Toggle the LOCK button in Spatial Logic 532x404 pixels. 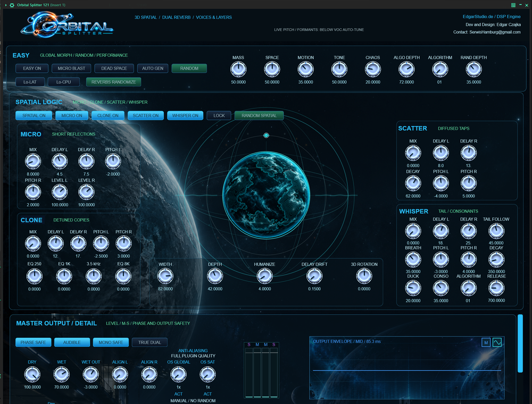pos(219,115)
